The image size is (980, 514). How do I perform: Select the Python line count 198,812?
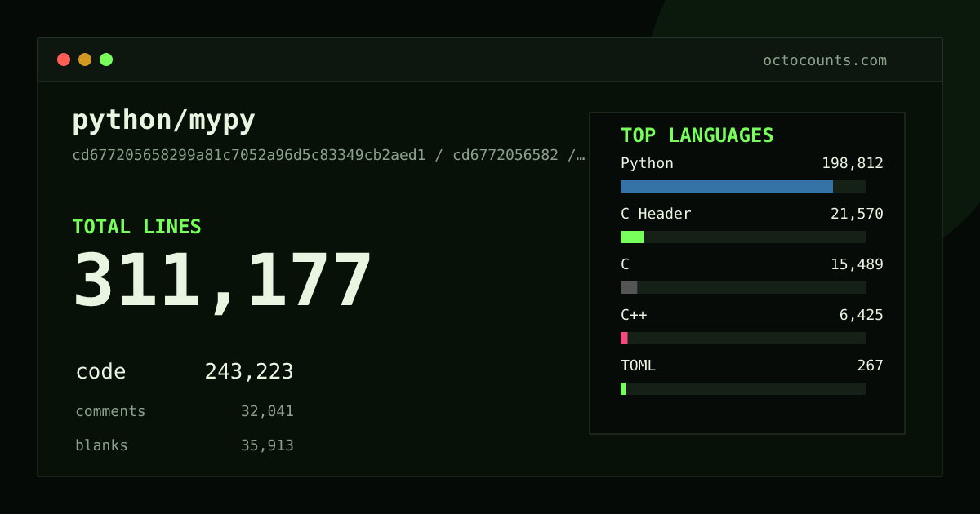(x=853, y=163)
